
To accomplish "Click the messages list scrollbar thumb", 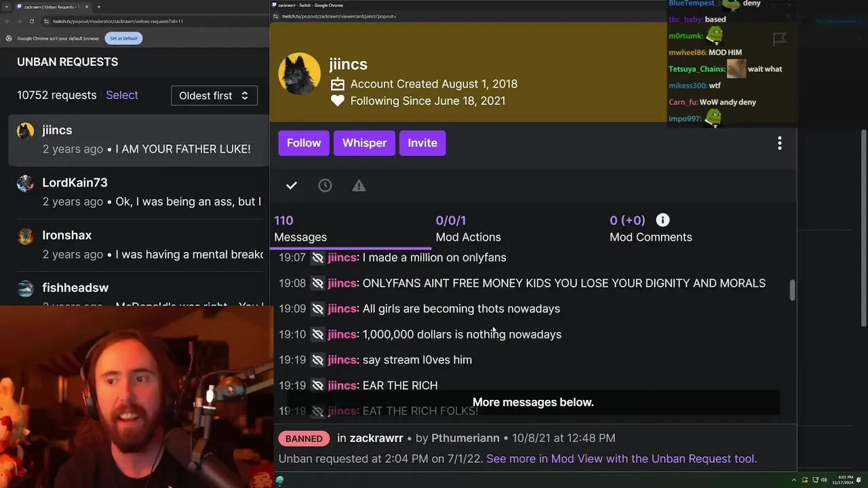I will click(791, 290).
